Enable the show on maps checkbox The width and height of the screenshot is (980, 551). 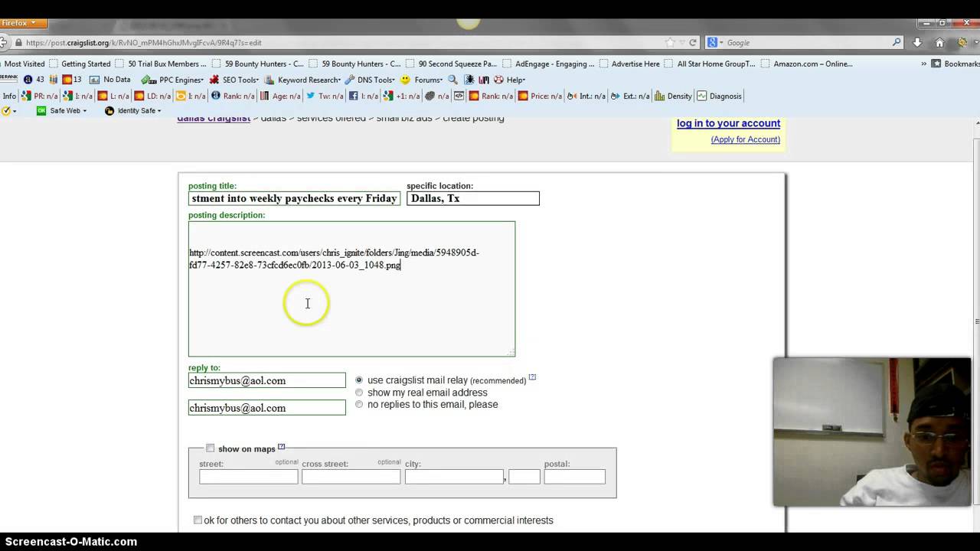pos(211,448)
